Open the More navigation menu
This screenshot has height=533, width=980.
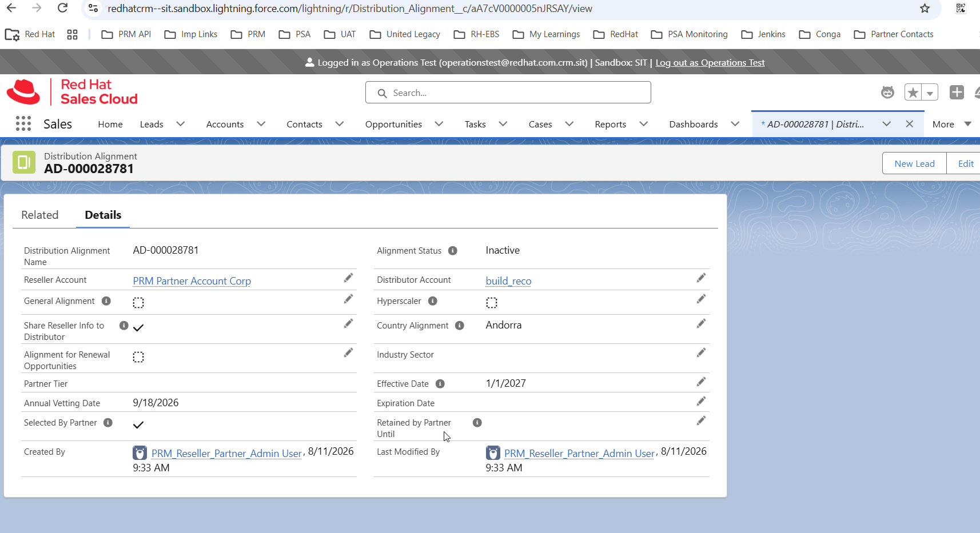point(952,124)
